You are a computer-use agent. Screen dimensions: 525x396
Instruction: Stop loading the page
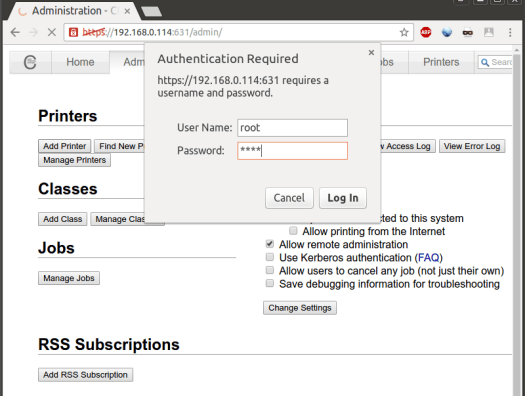(52, 32)
